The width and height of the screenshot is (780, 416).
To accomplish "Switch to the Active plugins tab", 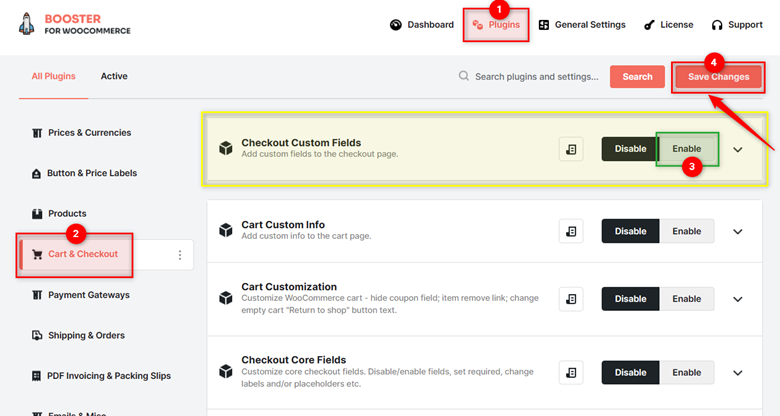I will (114, 76).
